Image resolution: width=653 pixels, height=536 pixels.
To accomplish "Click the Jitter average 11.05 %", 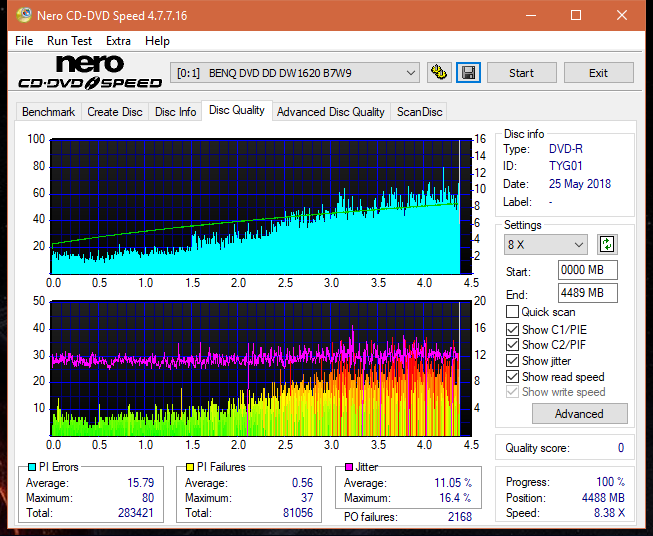I will (453, 483).
